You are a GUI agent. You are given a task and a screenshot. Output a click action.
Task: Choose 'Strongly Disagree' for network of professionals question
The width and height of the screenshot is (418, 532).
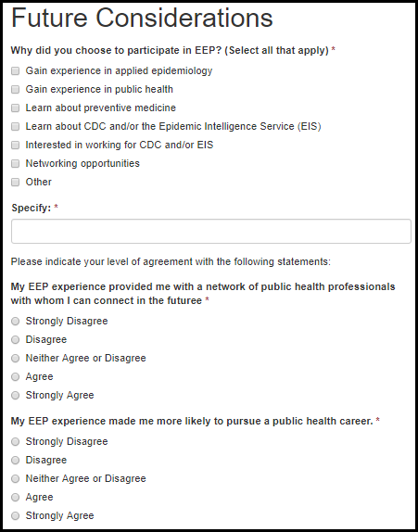(15, 321)
